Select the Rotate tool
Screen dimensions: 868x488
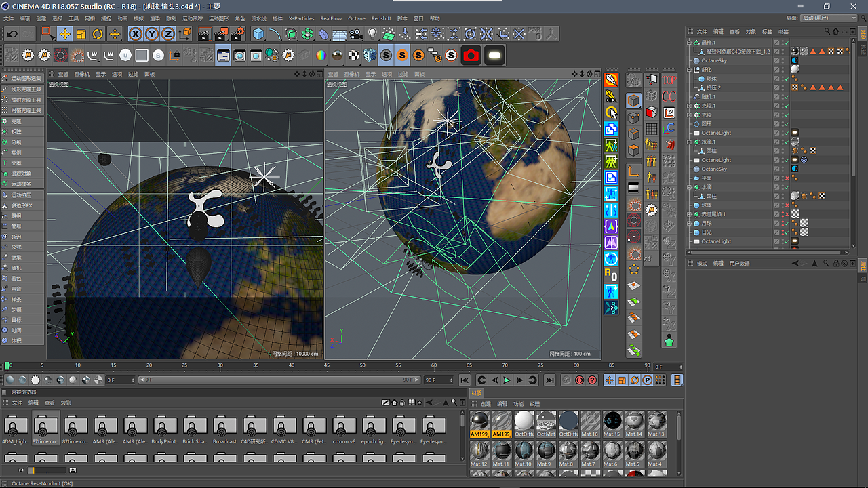click(98, 34)
